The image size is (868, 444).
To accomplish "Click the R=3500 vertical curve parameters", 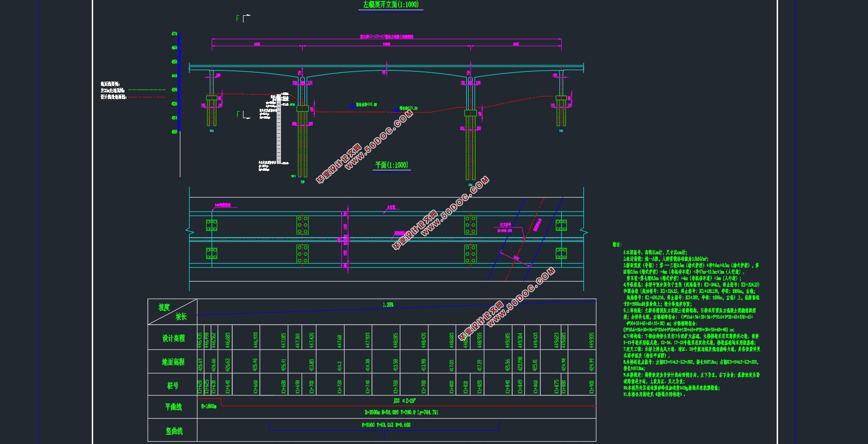I will point(386,425).
